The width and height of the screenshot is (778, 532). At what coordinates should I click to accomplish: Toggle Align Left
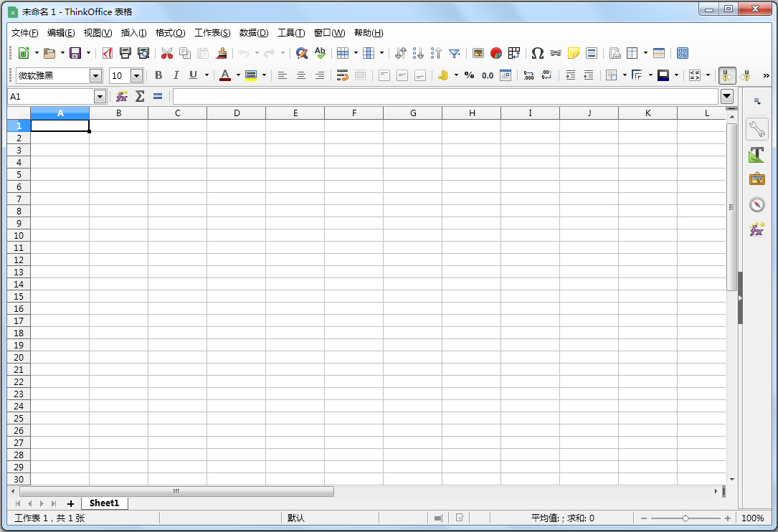coord(283,75)
